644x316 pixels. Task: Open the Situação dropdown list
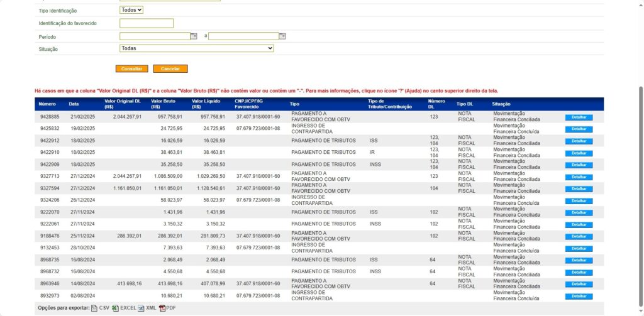pos(196,48)
